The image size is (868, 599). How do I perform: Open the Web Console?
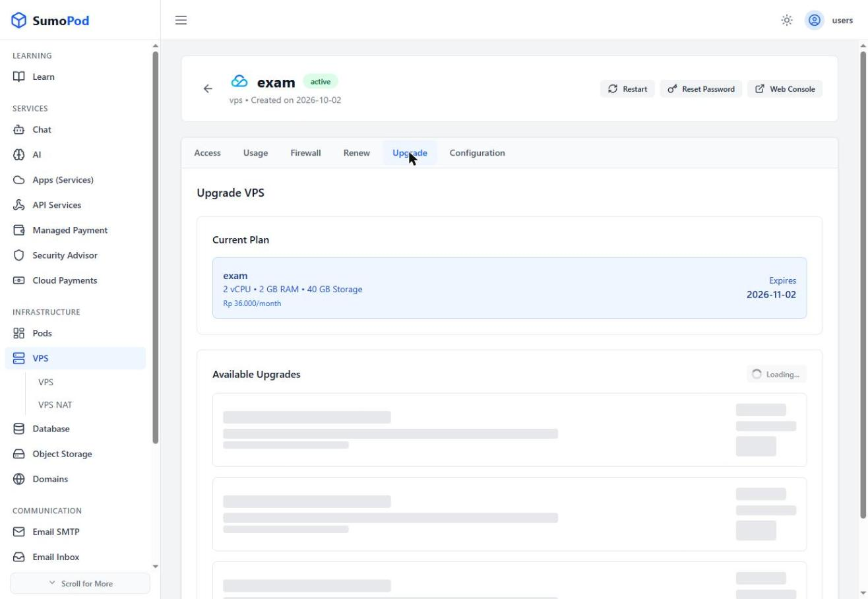[x=785, y=89]
